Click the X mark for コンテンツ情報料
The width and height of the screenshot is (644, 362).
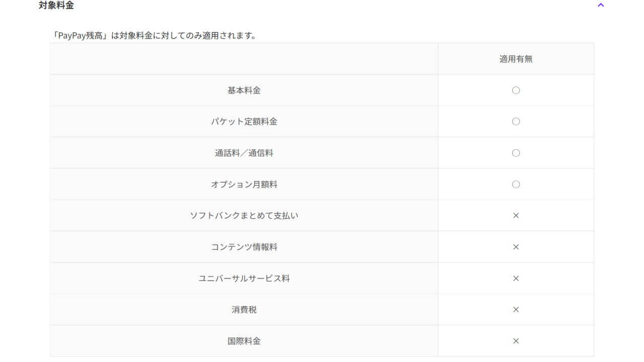pyautogui.click(x=516, y=247)
